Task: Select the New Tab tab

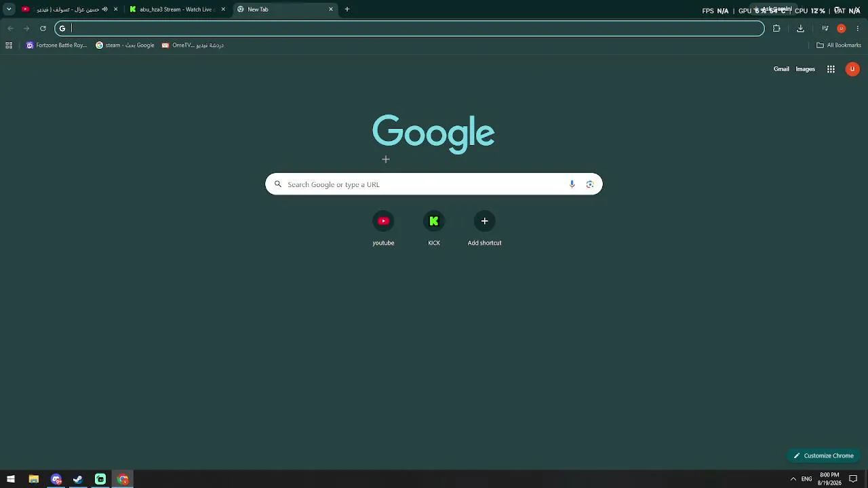Action: click(285, 9)
